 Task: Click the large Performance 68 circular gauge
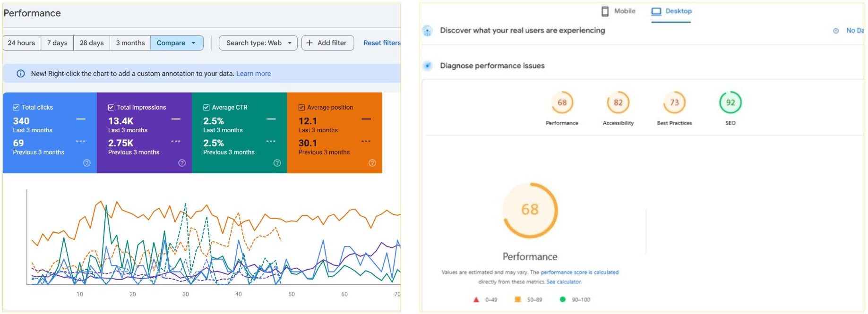coord(530,210)
